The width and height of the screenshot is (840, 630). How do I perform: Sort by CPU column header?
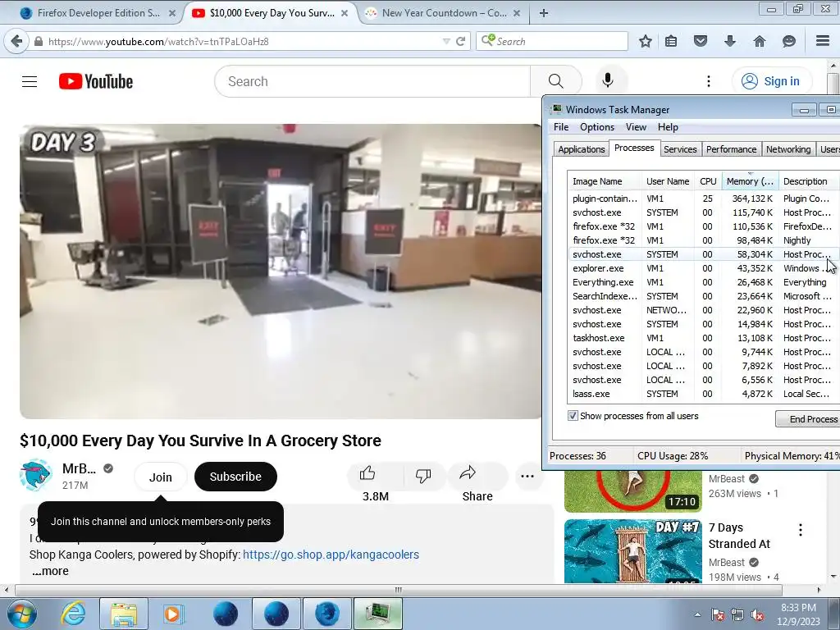(x=708, y=181)
